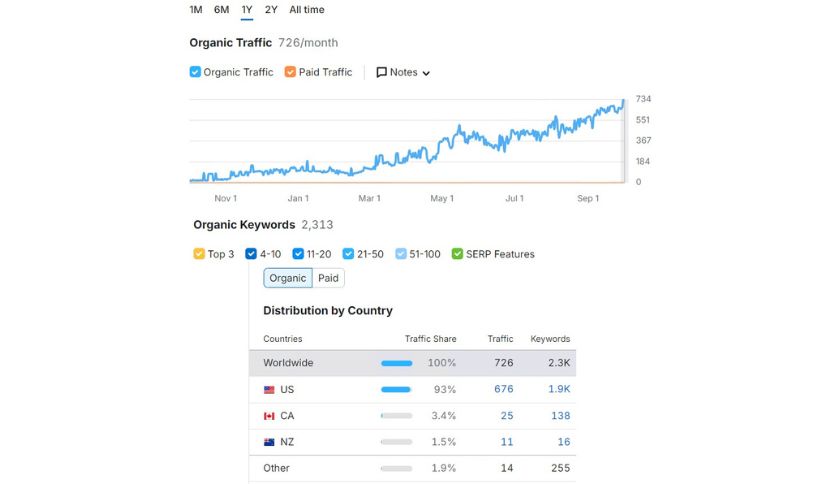
Task: Toggle the Top 3 keywords checkbox
Action: (x=199, y=254)
